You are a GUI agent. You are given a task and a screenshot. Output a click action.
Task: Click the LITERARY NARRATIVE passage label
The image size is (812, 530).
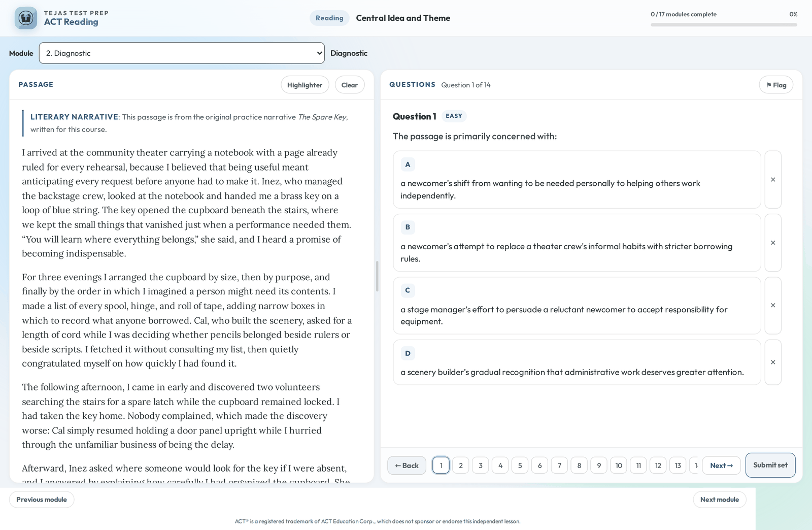75,117
